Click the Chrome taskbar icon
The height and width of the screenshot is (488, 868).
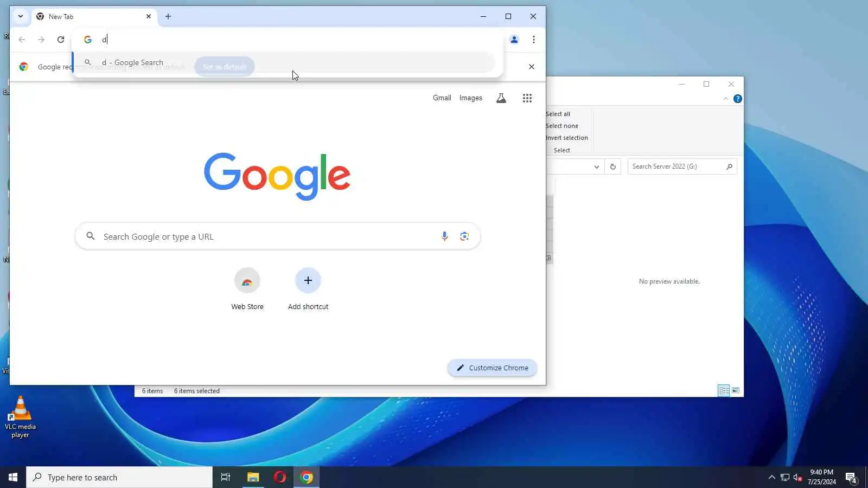coord(307,477)
